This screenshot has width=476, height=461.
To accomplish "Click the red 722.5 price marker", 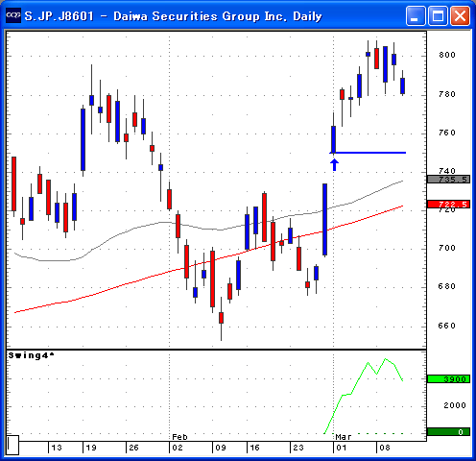I will (x=448, y=205).
